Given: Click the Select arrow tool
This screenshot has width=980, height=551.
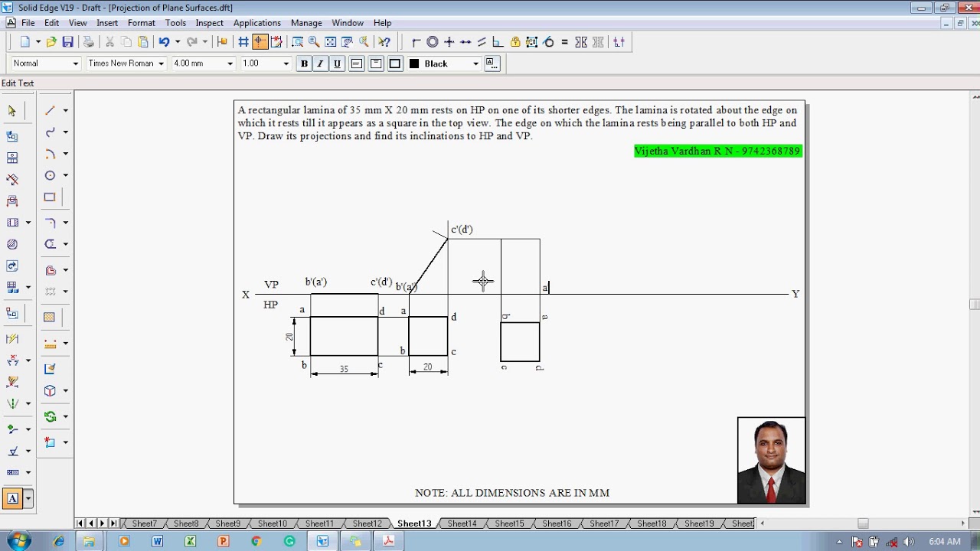Looking at the screenshot, I should click(x=12, y=111).
